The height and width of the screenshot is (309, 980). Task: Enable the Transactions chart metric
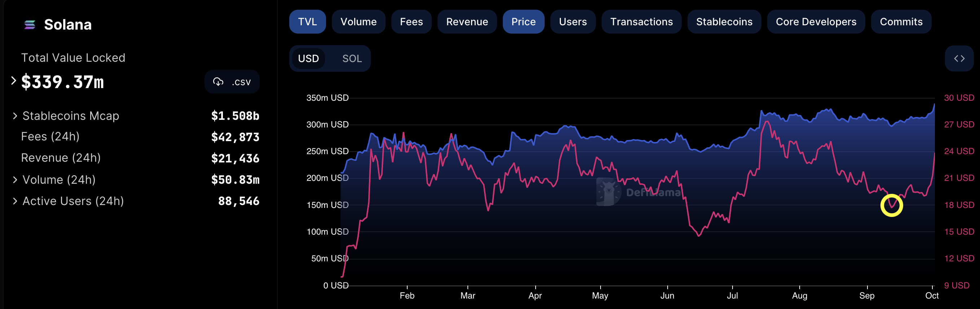pyautogui.click(x=641, y=22)
